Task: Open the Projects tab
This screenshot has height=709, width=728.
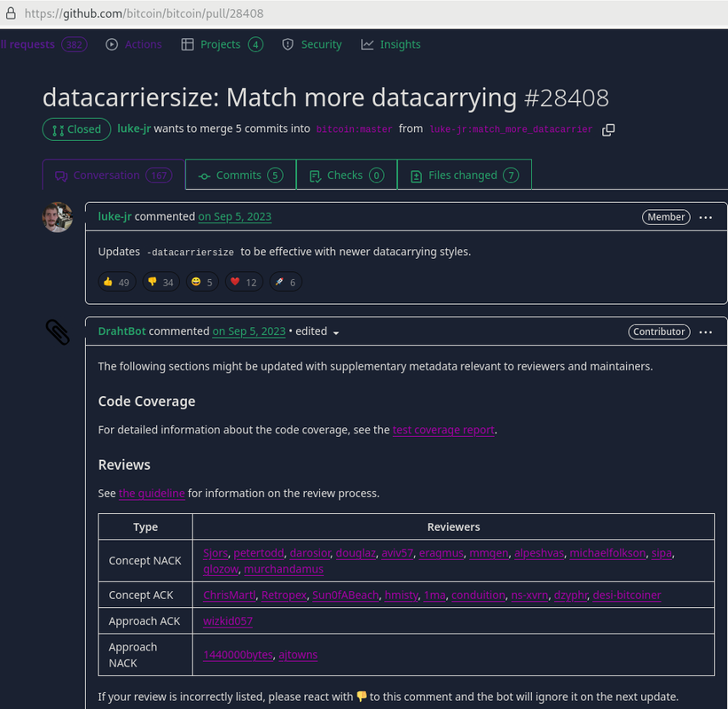Action: [x=222, y=44]
